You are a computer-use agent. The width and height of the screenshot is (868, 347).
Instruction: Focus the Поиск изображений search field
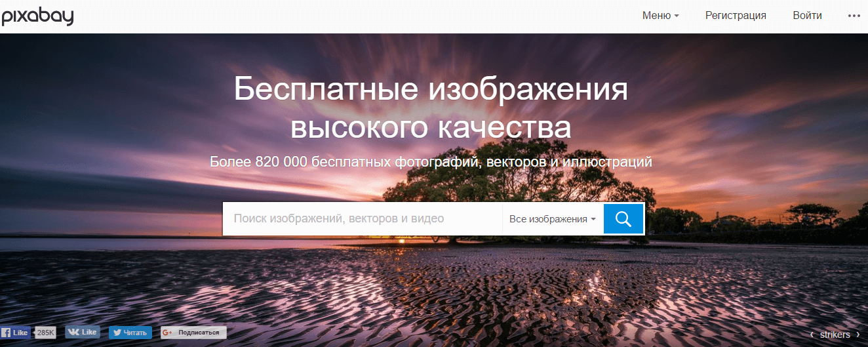[x=363, y=219]
